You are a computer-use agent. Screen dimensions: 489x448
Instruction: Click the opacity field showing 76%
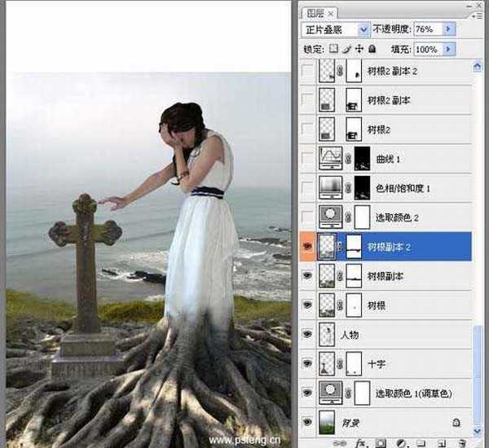click(x=428, y=29)
